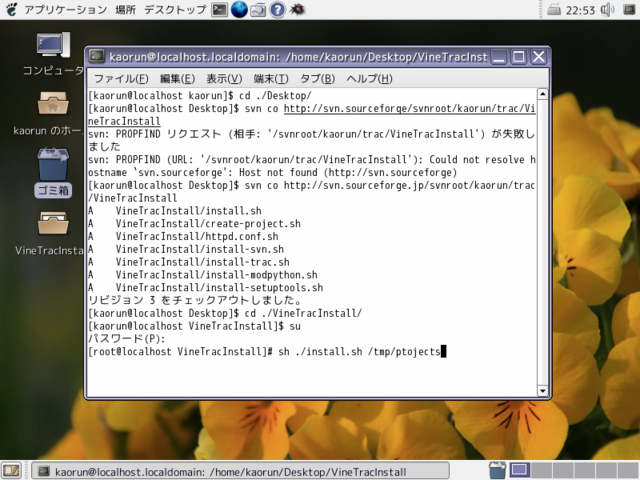640x480 pixels.
Task: Open the 場所 menu
Action: [x=125, y=9]
